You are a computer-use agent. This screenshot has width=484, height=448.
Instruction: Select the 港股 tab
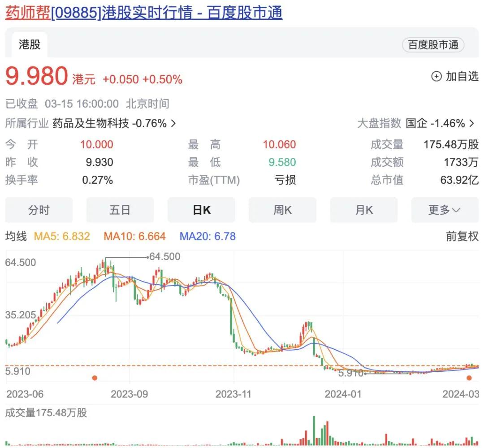click(30, 44)
